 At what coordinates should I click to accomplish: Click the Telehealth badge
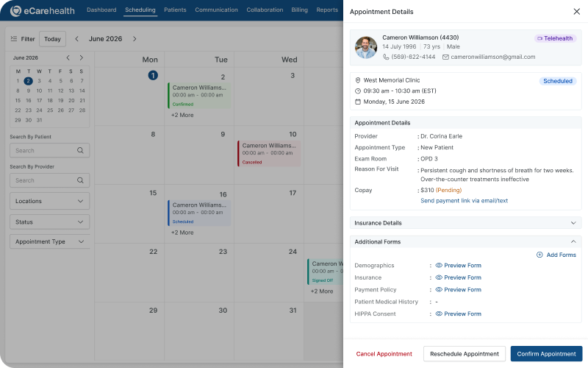pos(555,38)
